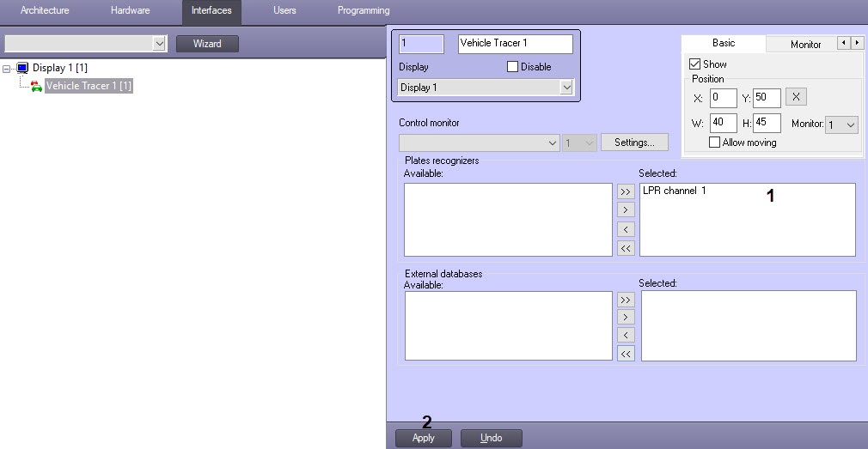Select LPR channel 1 in Selected list

coord(675,191)
